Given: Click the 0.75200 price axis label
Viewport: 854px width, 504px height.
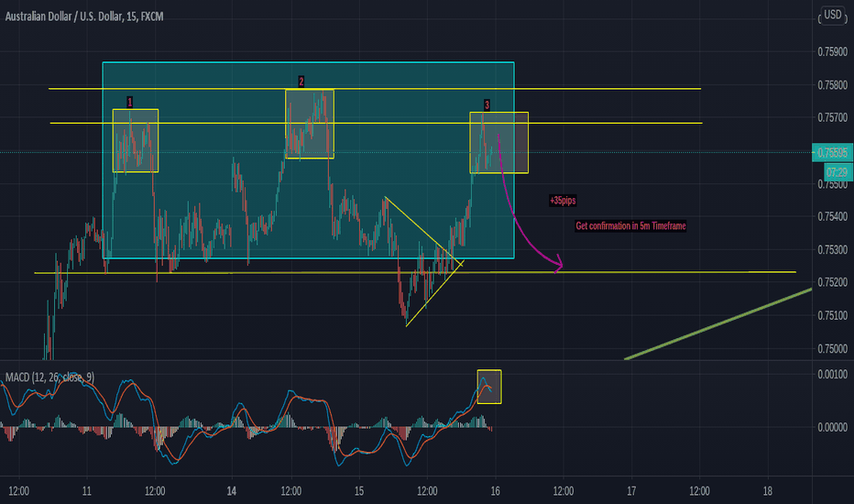Looking at the screenshot, I should pyautogui.click(x=832, y=282).
